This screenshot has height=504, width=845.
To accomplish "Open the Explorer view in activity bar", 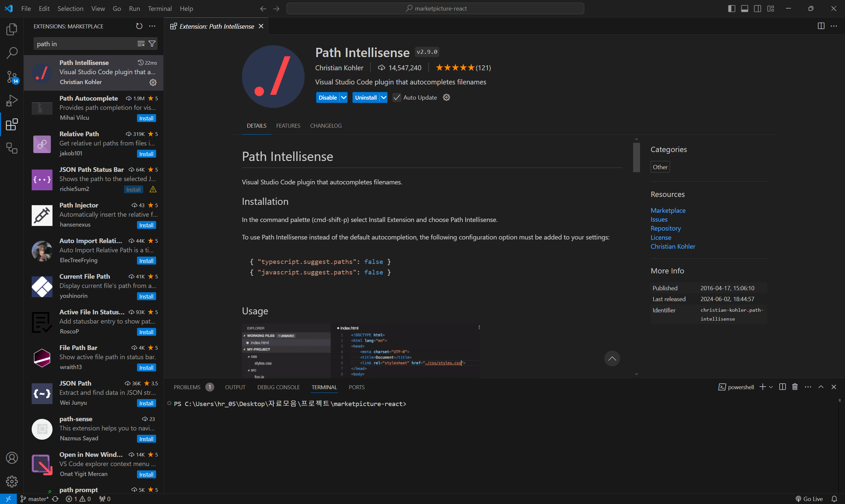I will pyautogui.click(x=12, y=29).
